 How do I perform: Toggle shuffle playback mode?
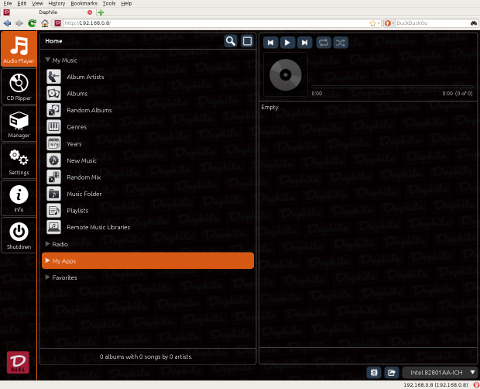pos(340,43)
